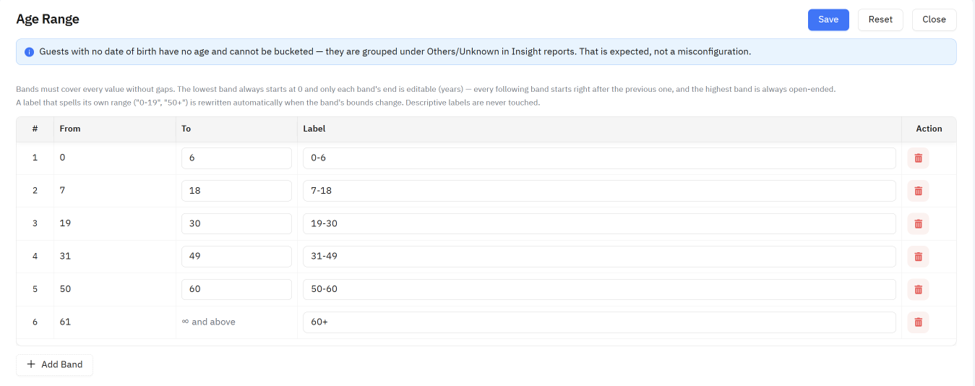Image resolution: width=975 pixels, height=386 pixels.
Task: Delete the 60+ open-ended band
Action: pos(918,322)
